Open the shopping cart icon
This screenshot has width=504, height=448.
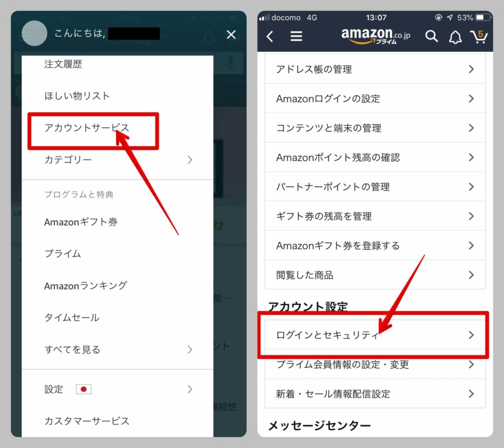point(479,36)
